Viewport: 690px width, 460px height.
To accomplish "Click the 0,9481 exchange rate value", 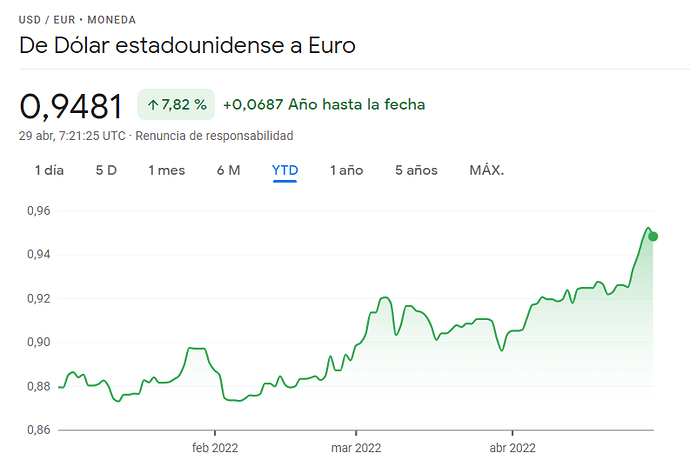I will coord(70,105).
